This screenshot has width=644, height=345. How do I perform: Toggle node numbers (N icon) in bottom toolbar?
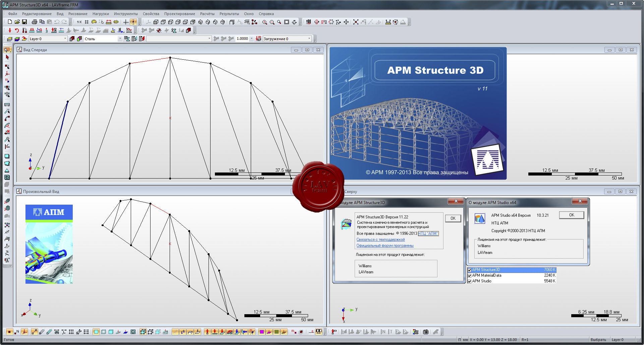tap(17, 332)
